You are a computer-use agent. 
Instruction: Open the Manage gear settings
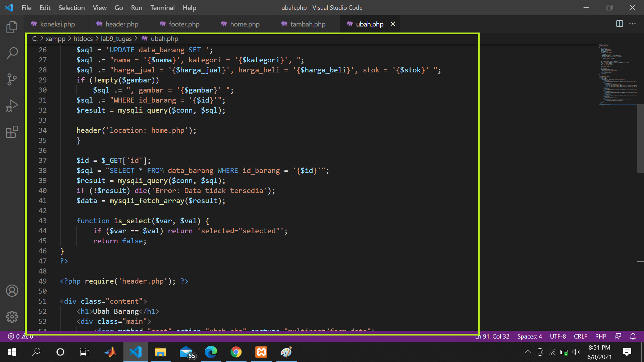pos(12,317)
